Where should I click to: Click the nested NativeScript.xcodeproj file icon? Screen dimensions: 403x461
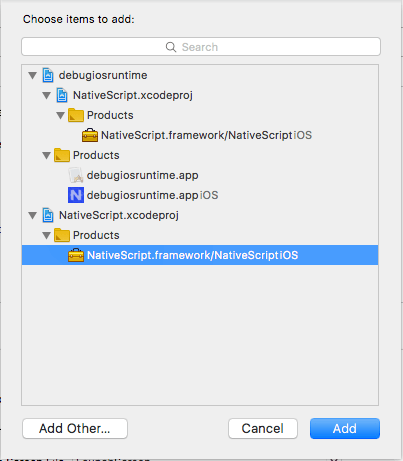pos(62,95)
